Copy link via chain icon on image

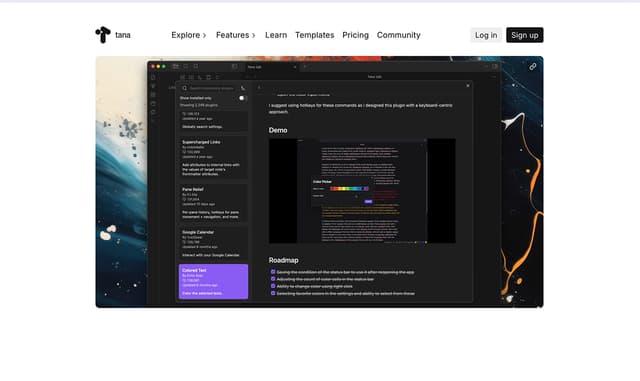[533, 67]
